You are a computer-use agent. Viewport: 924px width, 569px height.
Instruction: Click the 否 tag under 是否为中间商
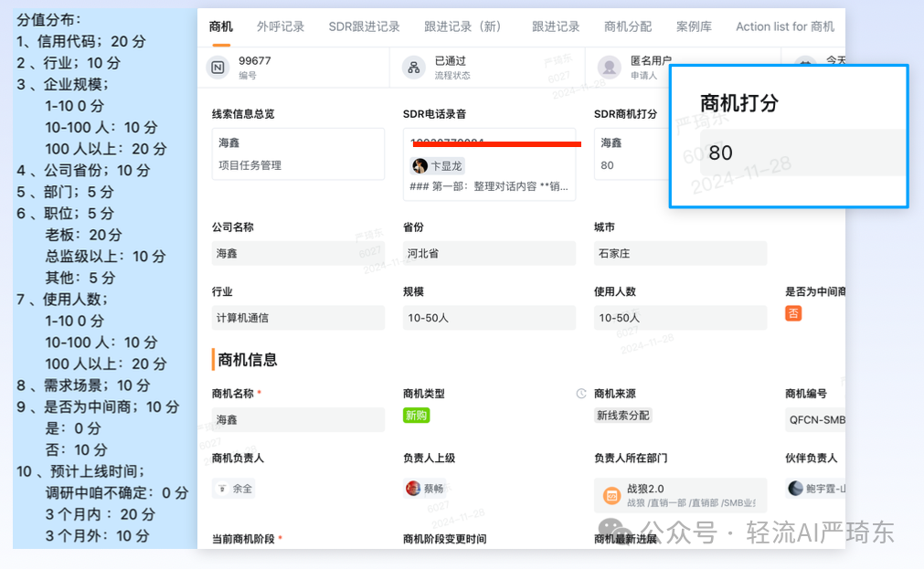793,313
